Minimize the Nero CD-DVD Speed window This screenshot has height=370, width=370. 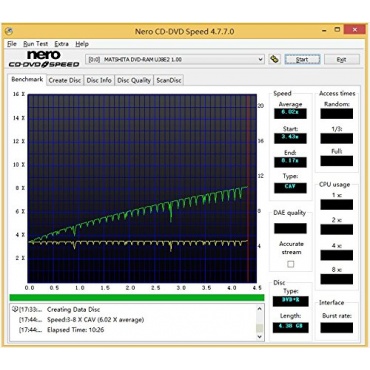(x=324, y=30)
